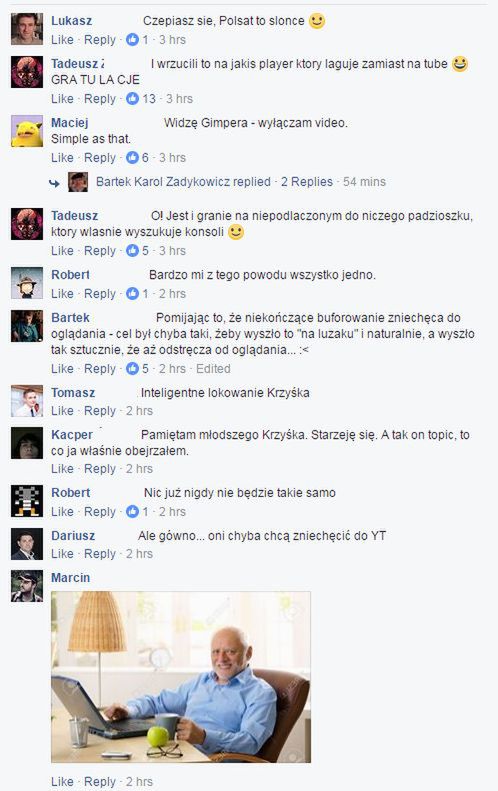
Task: Show edit history via the Edited label
Action: [213, 369]
